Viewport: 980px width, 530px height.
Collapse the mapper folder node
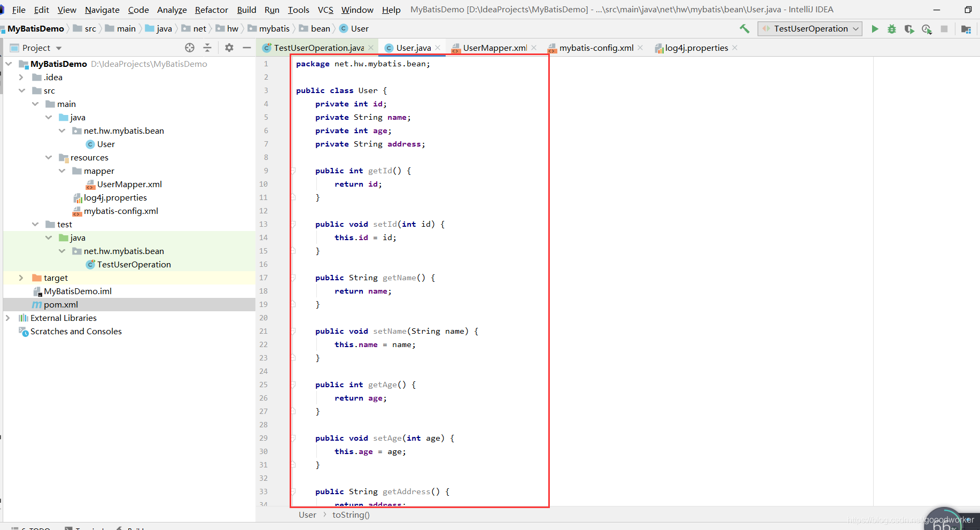coord(62,171)
